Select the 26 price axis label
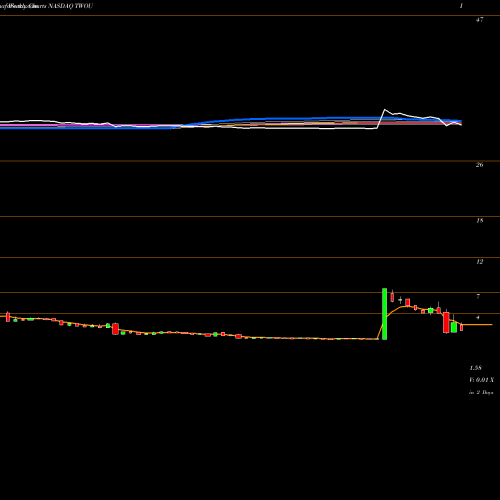 click(x=479, y=165)
